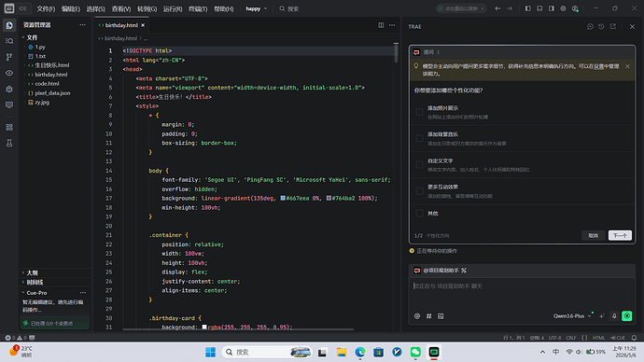This screenshot has height=362, width=644.
Task: Click the navigate forward arrow in title bar
Action: click(x=510, y=8)
